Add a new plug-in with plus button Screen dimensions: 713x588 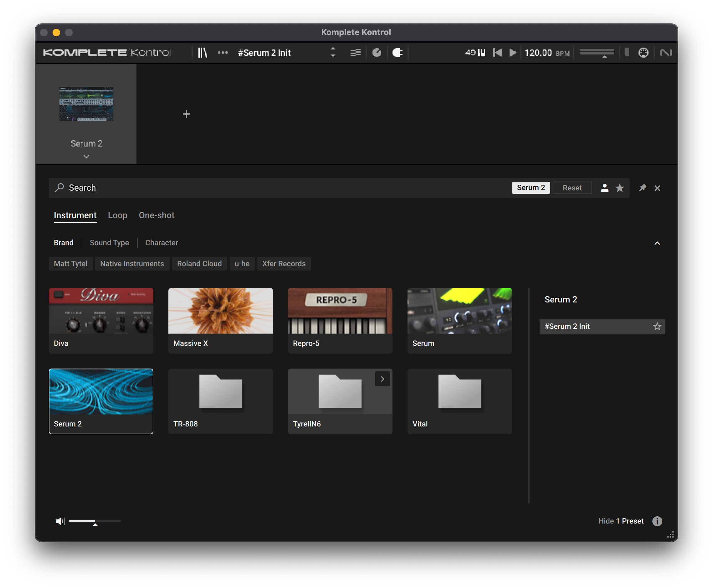[186, 114]
